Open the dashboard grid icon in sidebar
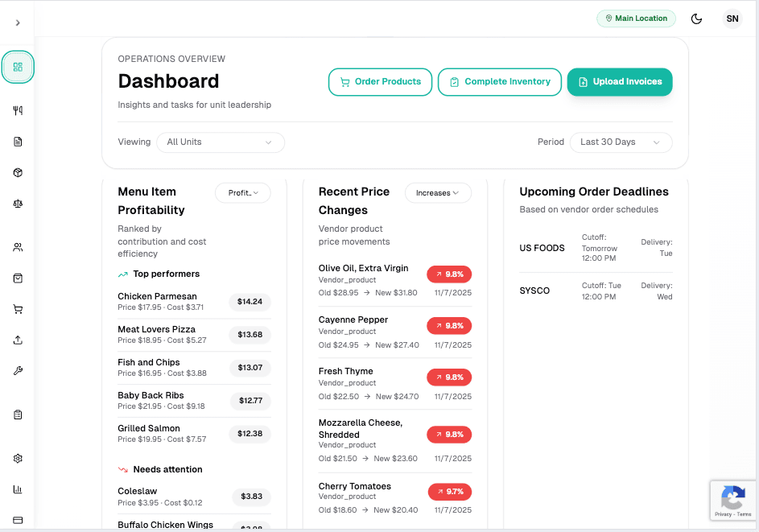The height and width of the screenshot is (532, 759). pos(18,67)
